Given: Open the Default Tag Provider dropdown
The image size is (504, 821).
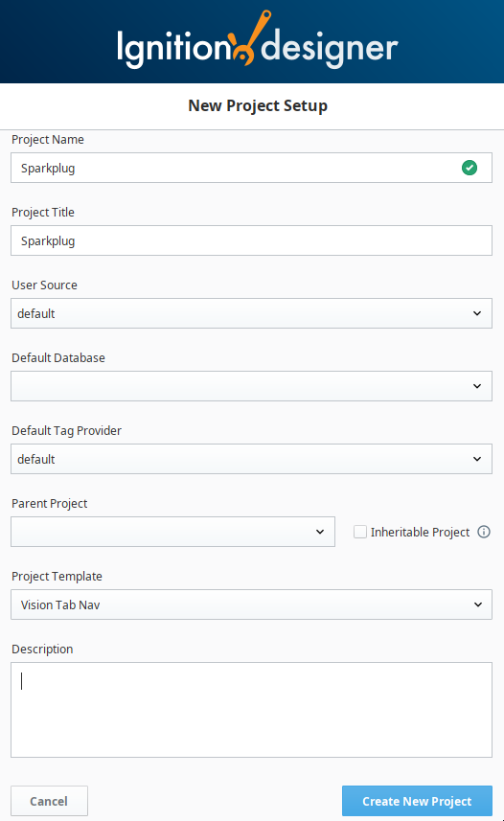Looking at the screenshot, I should click(x=251, y=459).
